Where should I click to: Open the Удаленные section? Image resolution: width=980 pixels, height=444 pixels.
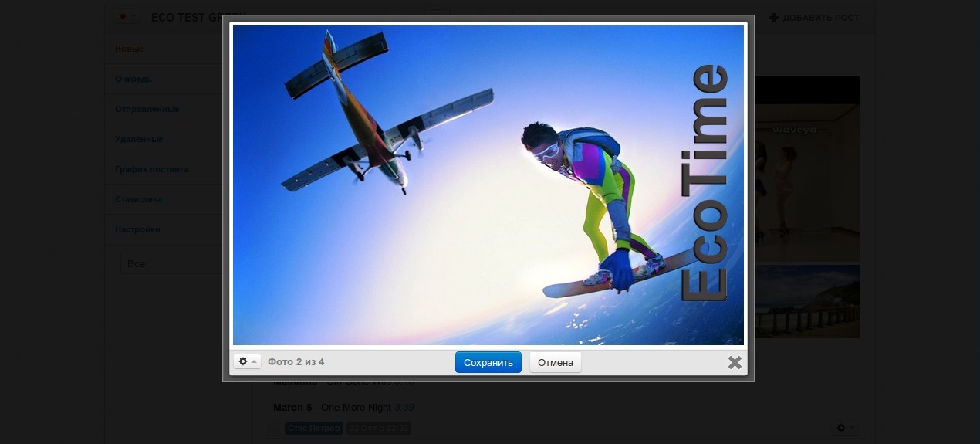click(139, 139)
